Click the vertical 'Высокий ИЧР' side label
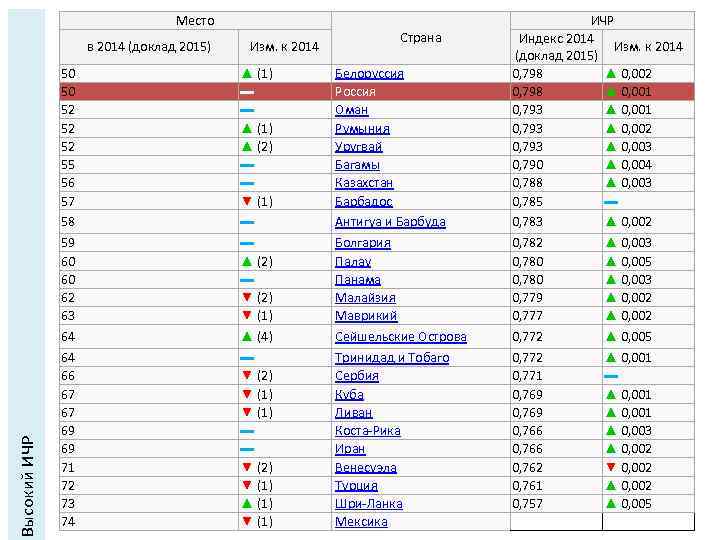720x540 pixels. [x=28, y=486]
